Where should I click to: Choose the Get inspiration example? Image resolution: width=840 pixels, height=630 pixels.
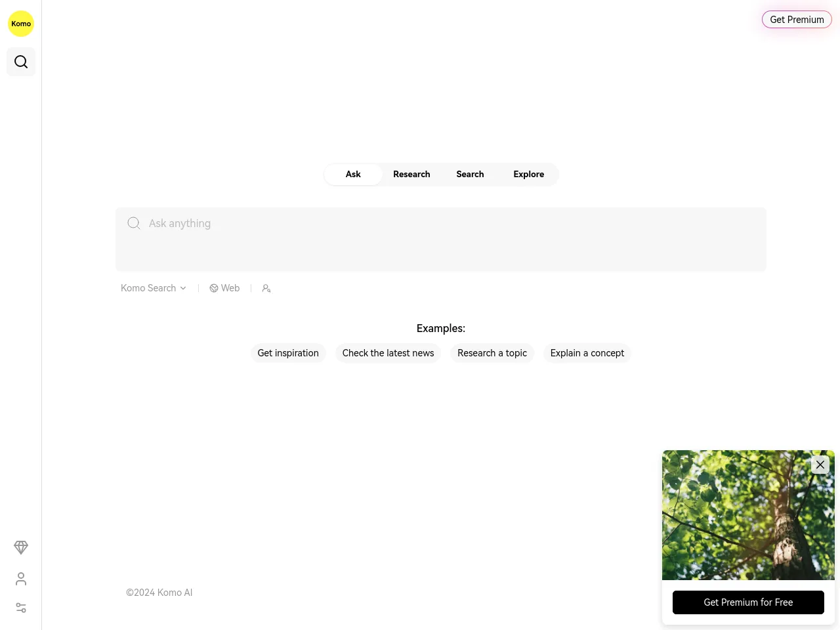pos(288,353)
